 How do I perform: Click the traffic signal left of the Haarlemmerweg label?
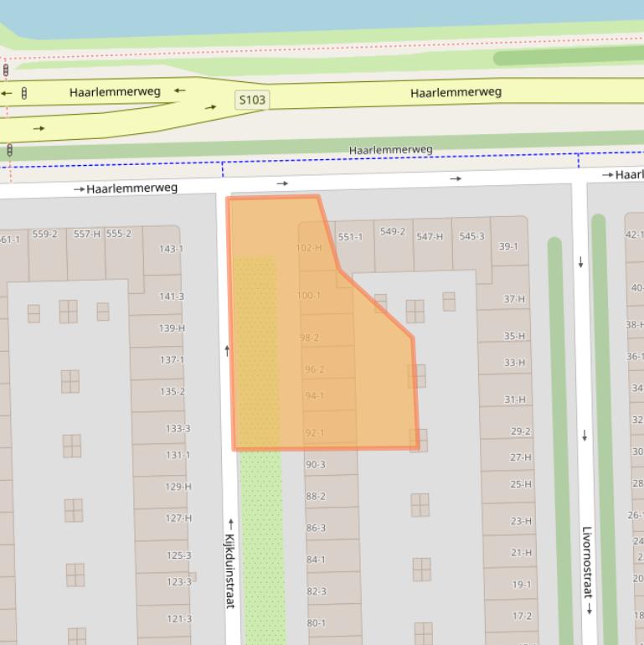tap(24, 93)
